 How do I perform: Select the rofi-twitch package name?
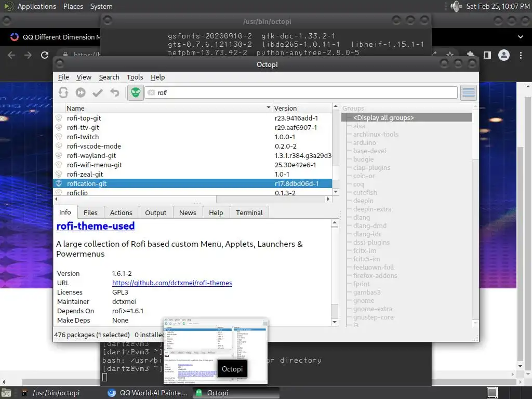click(x=83, y=137)
